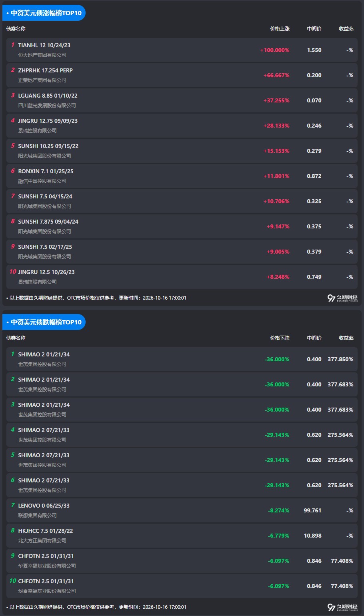Click 收益率 column header in the 跌幅榜 table
364x616 pixels.
coord(346,338)
